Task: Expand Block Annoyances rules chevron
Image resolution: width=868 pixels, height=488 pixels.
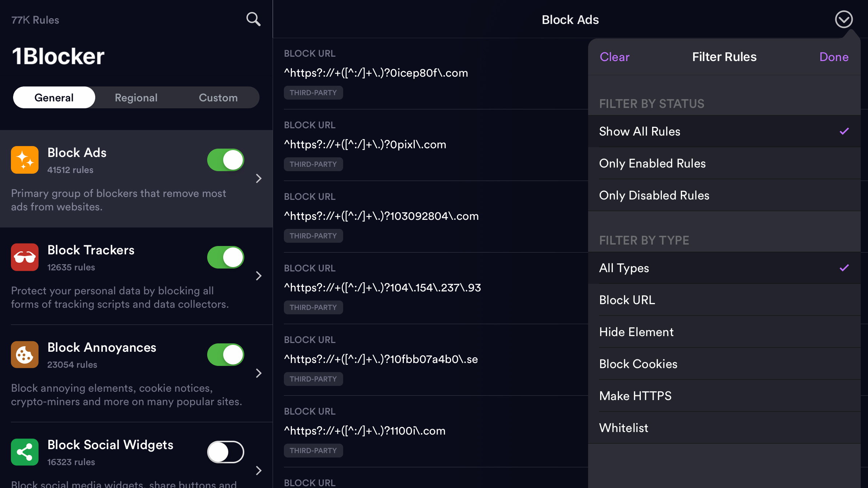Action: coord(259,373)
